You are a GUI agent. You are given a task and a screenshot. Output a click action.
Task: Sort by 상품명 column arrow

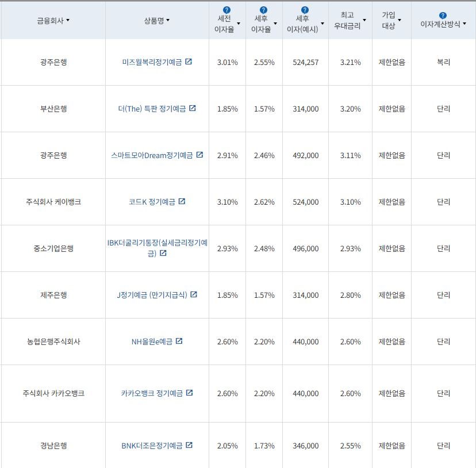[168, 20]
